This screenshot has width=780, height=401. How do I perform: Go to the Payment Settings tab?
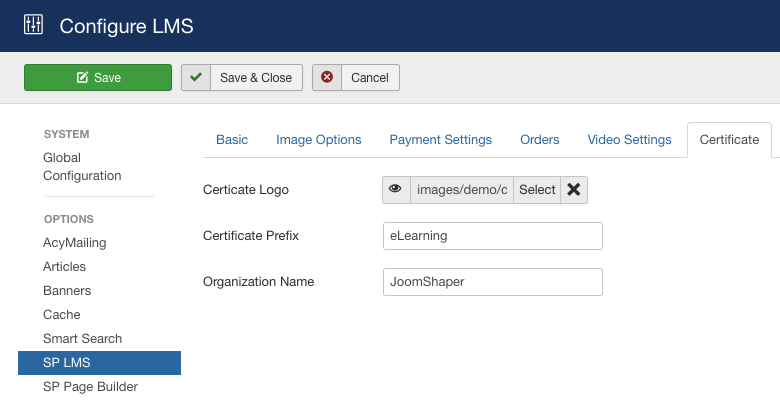click(x=440, y=140)
